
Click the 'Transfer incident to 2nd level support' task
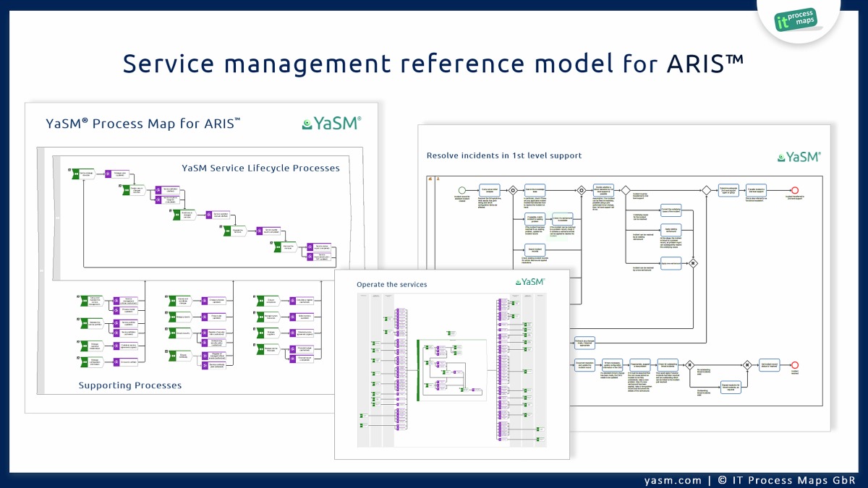[756, 190]
